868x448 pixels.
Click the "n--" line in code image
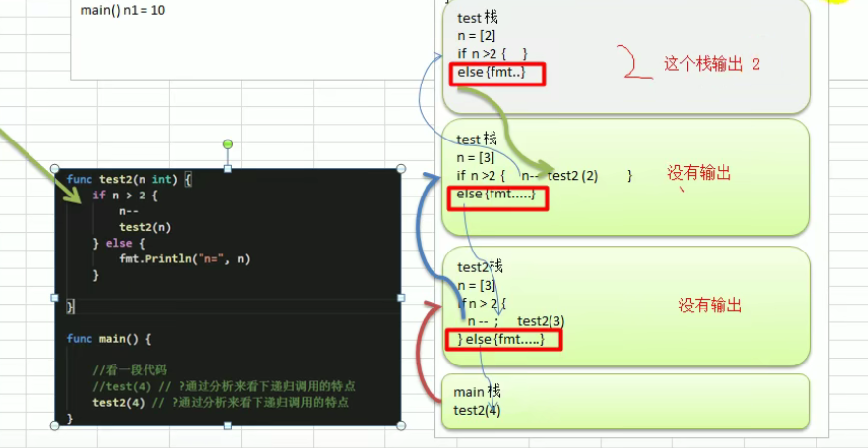129,211
